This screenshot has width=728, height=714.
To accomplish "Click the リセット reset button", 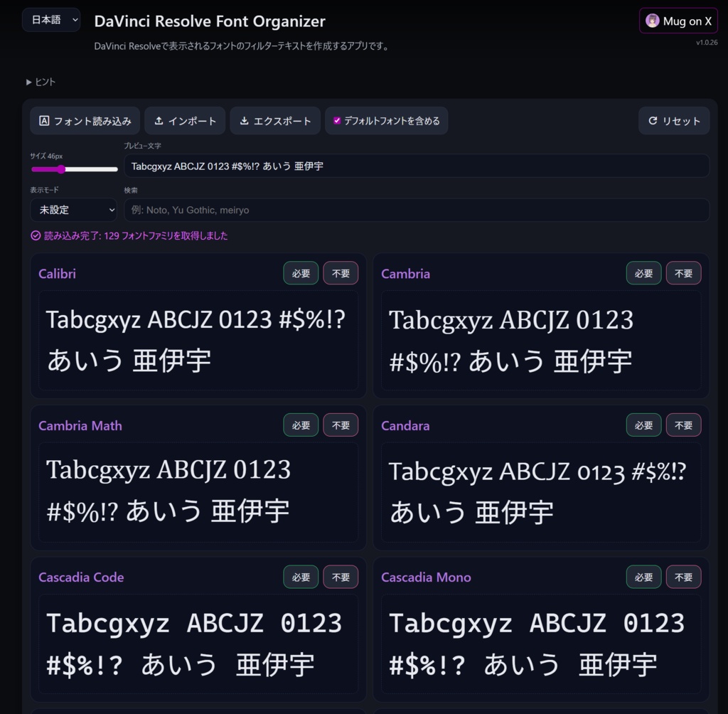I will click(x=674, y=121).
